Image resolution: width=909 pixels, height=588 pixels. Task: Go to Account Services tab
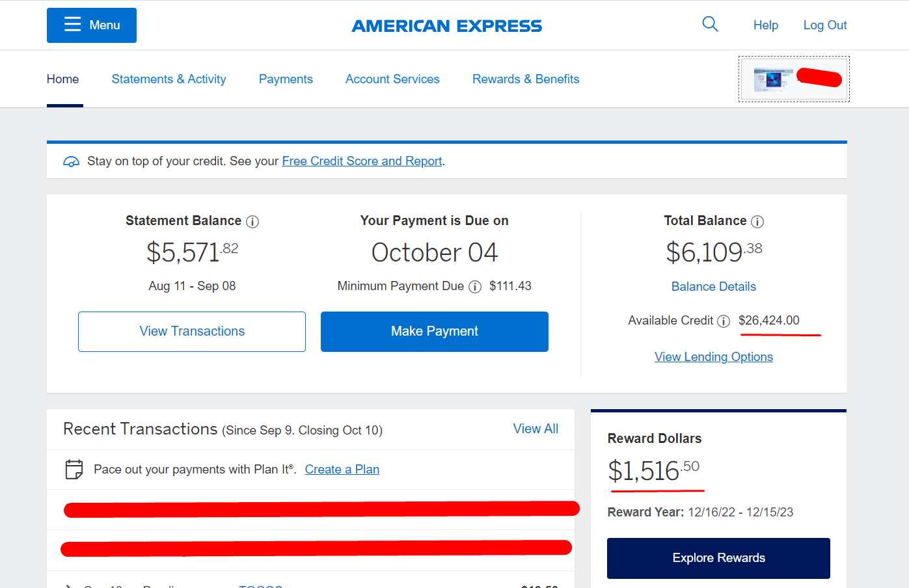pos(392,79)
